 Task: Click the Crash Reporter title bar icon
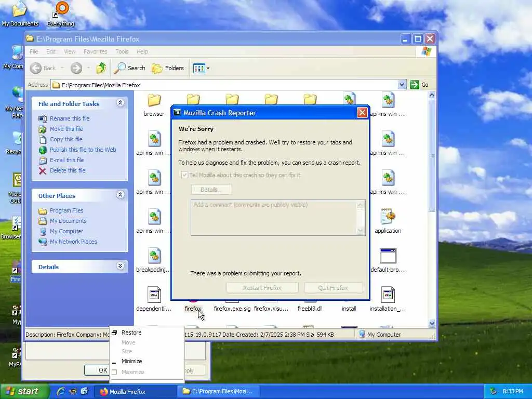click(177, 113)
